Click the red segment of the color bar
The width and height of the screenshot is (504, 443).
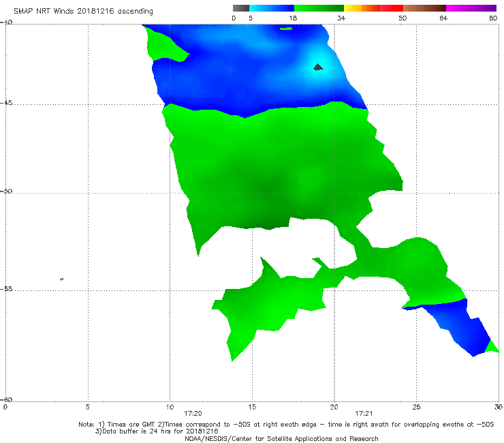[391, 8]
